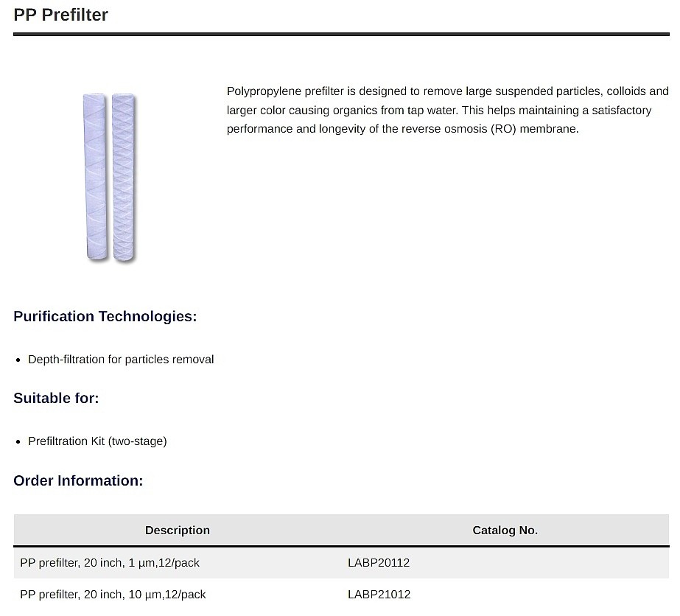The image size is (680, 616).
Task: Click the Polypropylene prefilter description paragraph
Action: [447, 111]
